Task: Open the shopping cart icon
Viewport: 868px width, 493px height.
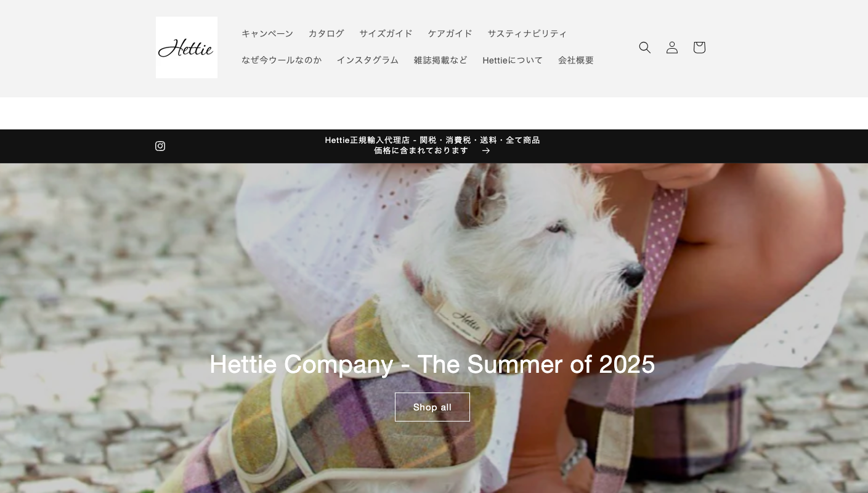Action: click(699, 47)
